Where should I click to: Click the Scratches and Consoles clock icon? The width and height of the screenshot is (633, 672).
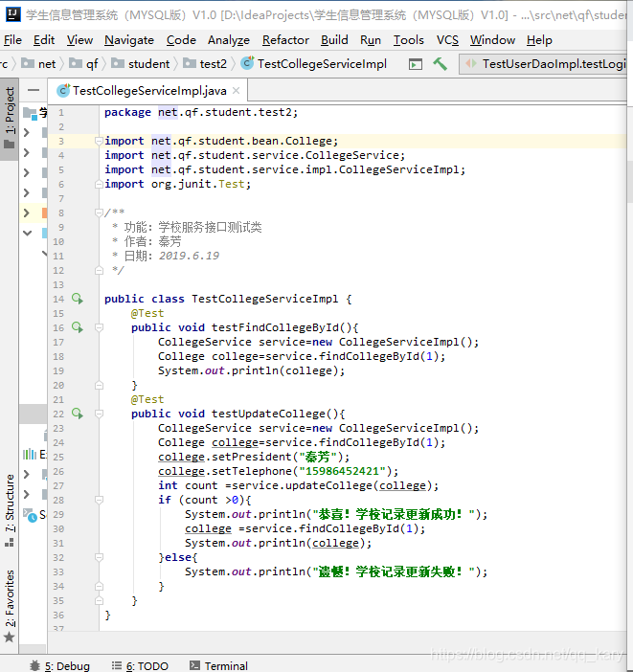point(30,515)
